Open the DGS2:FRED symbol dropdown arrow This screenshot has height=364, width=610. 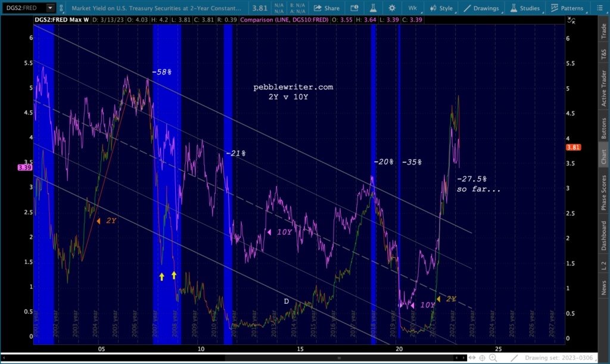pos(50,8)
